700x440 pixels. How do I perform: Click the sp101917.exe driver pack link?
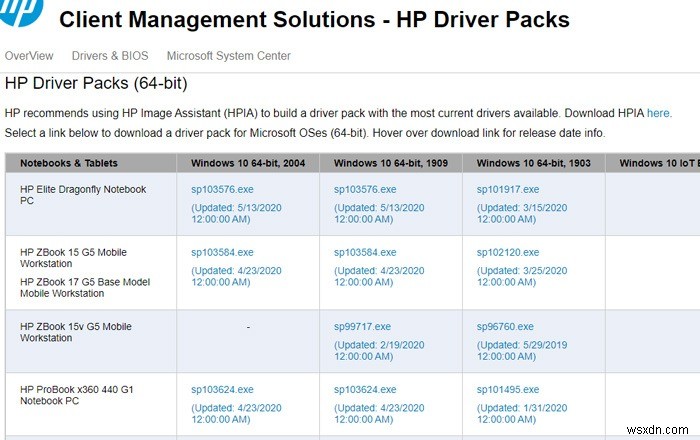coord(508,189)
